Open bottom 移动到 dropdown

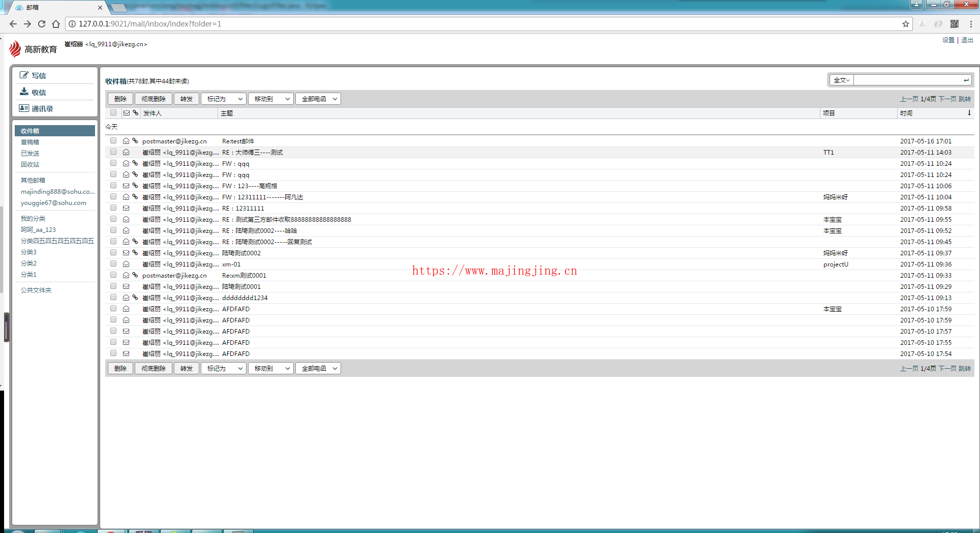tap(271, 368)
